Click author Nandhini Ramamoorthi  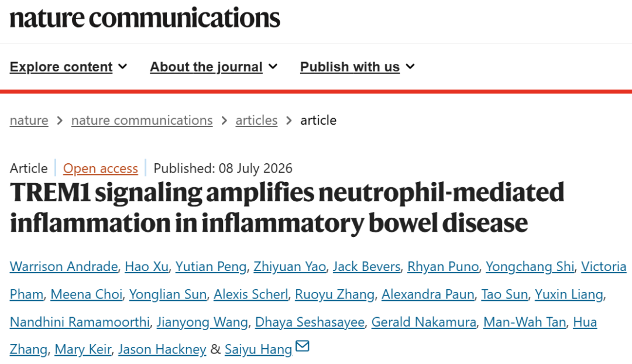coord(80,322)
